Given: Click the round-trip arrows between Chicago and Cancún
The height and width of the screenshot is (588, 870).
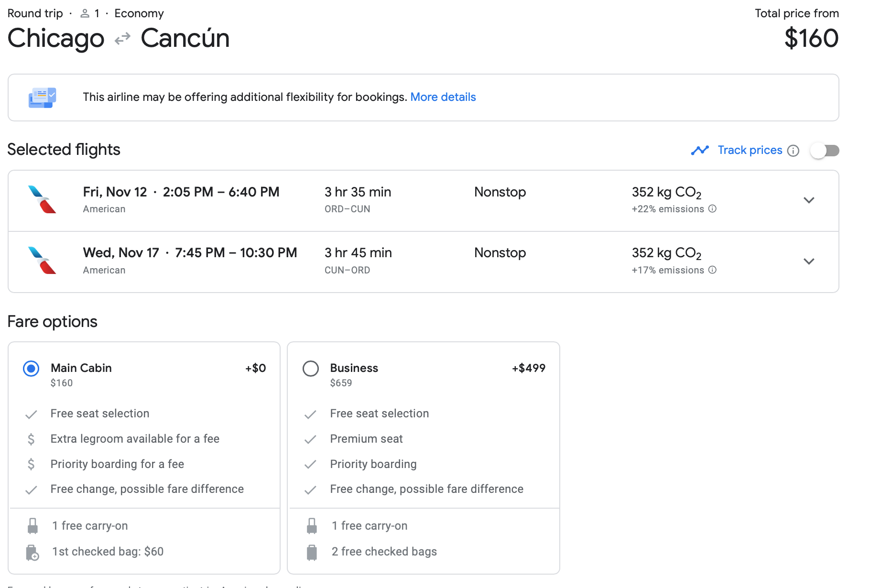Looking at the screenshot, I should (122, 38).
